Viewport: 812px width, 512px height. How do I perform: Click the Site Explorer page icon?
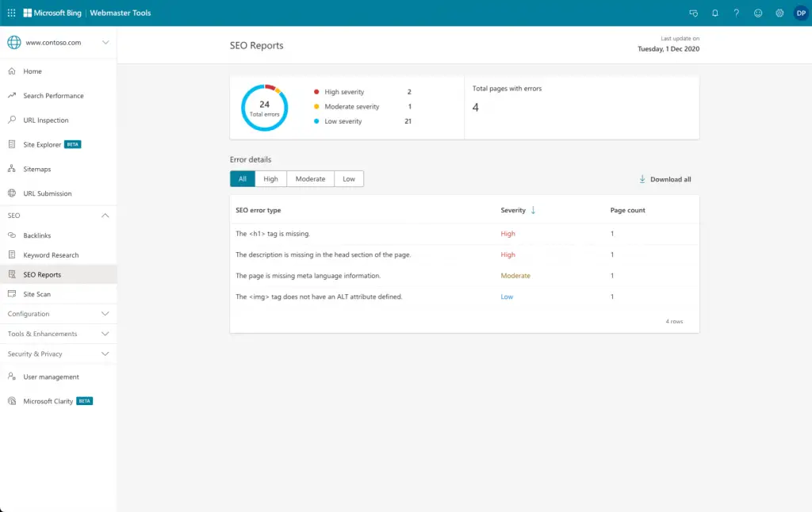[12, 144]
